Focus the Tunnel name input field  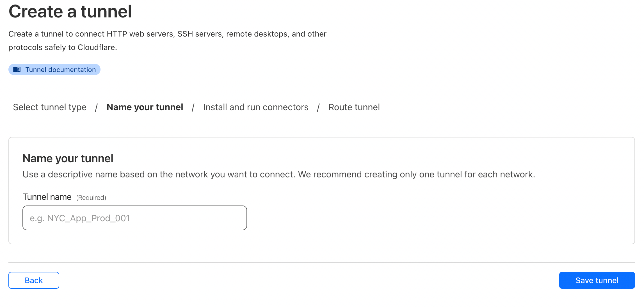pyautogui.click(x=135, y=218)
